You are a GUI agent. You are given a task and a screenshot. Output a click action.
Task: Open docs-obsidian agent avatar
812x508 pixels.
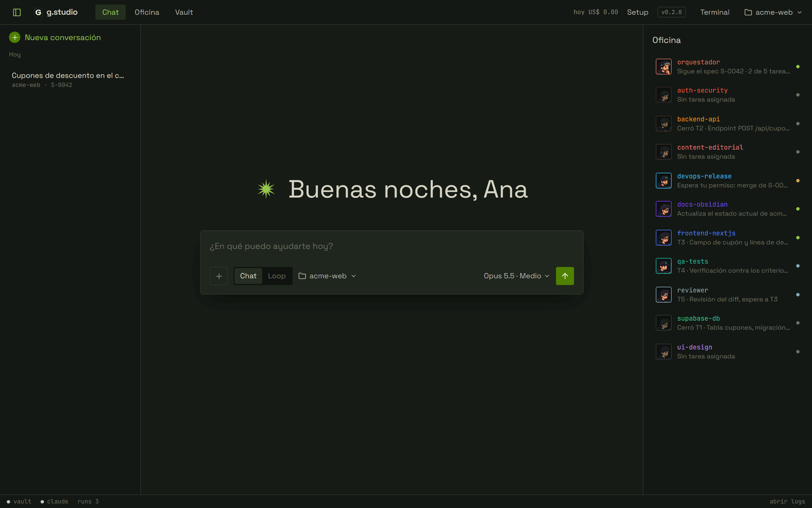click(x=663, y=209)
